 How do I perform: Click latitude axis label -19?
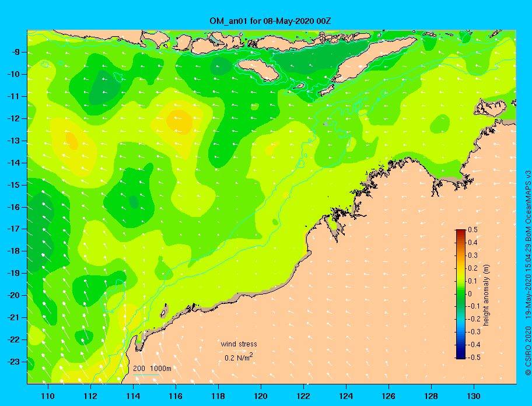13,274
